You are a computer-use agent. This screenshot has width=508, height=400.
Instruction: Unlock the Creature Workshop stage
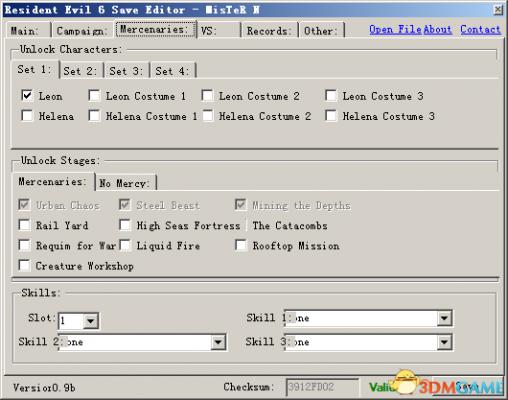point(24,265)
